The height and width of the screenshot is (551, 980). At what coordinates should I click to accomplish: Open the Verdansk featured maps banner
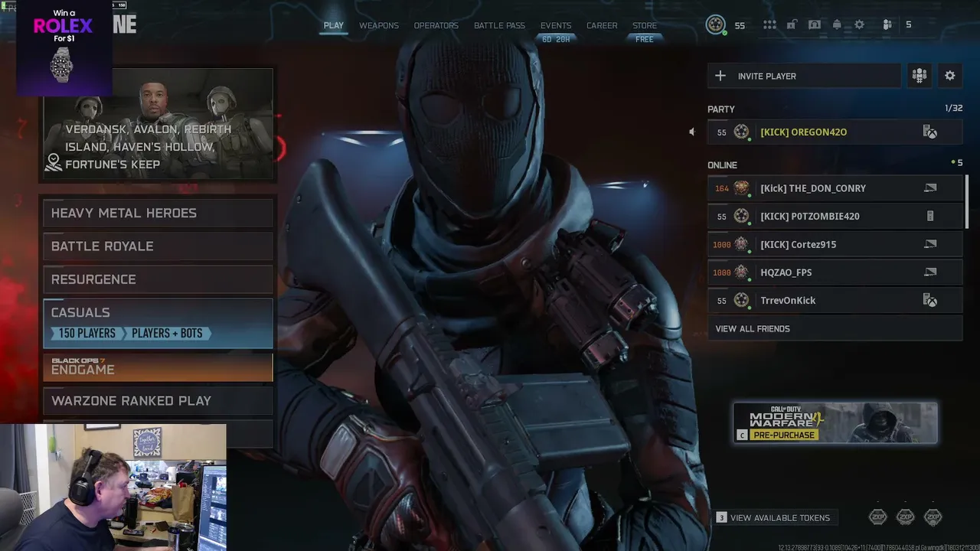[x=158, y=124]
